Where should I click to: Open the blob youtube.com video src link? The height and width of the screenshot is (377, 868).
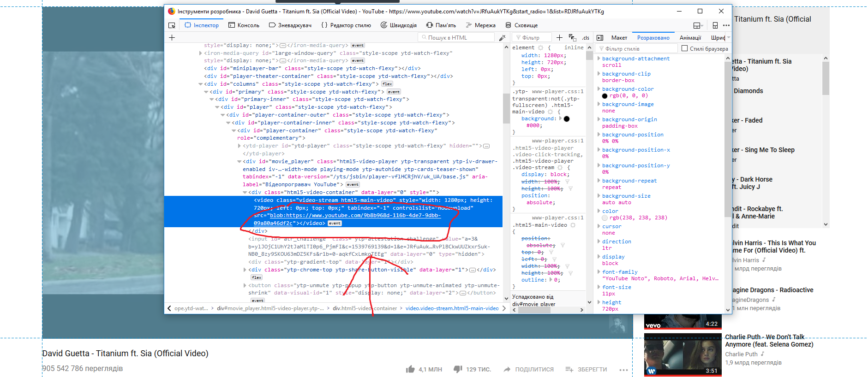(x=347, y=219)
